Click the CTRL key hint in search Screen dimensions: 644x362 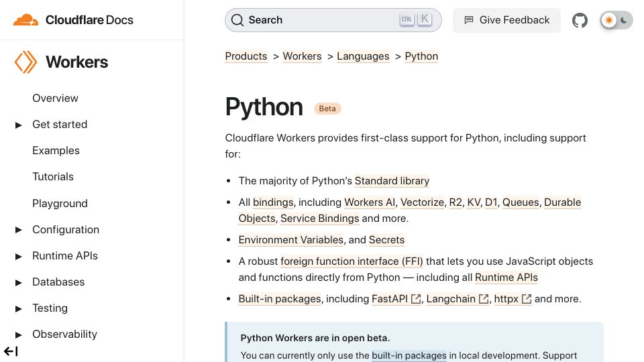coord(407,19)
